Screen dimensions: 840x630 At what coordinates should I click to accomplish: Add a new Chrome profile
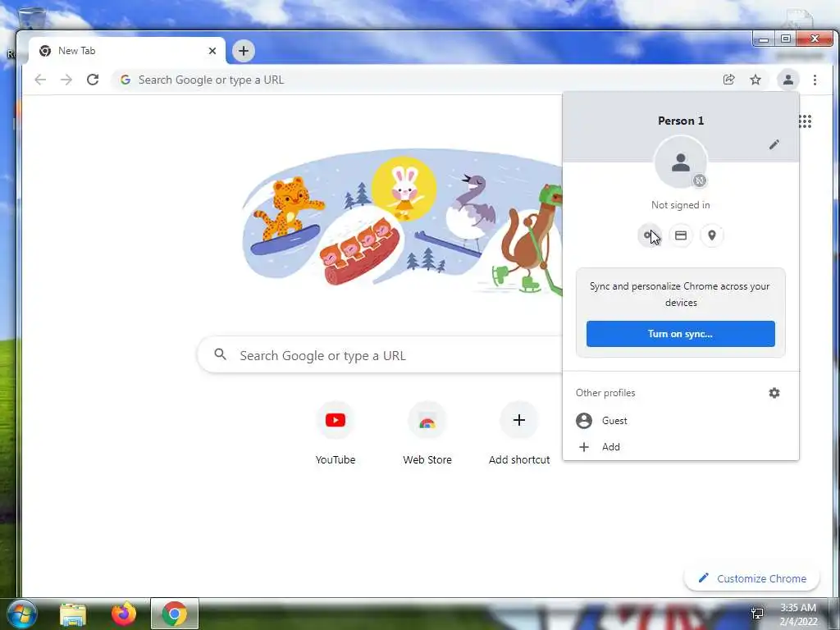680,447
